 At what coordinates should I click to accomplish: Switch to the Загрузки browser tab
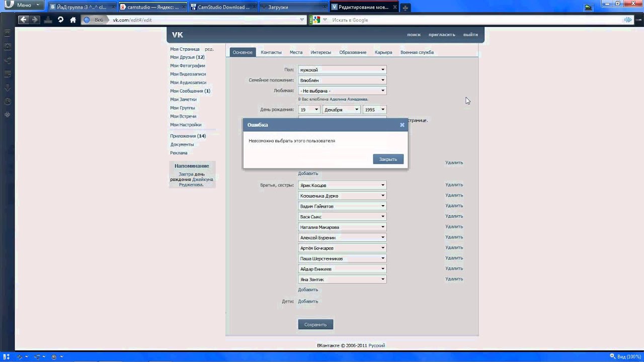click(x=294, y=8)
